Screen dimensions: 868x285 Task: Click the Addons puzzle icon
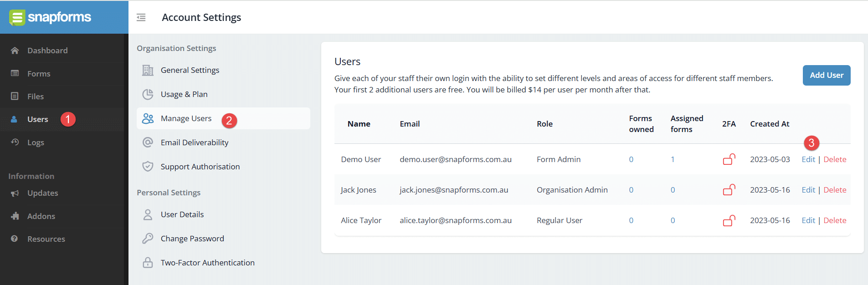click(x=15, y=216)
